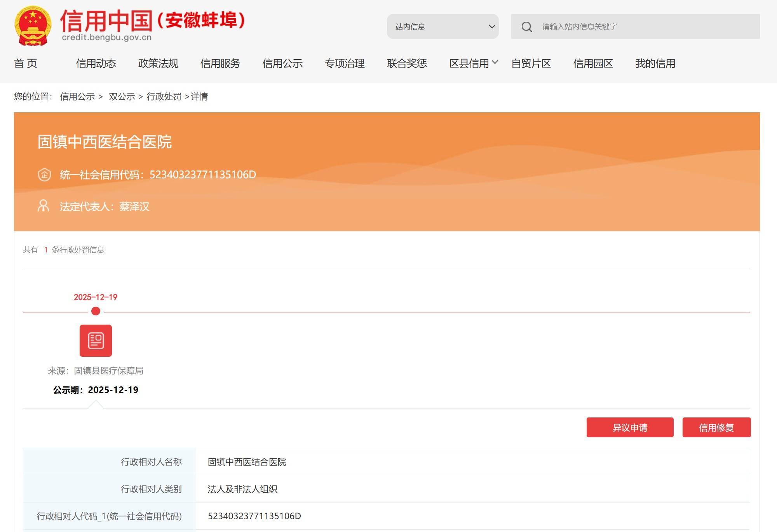This screenshot has width=777, height=532.
Task: Click the legal representative person icon
Action: [43, 206]
